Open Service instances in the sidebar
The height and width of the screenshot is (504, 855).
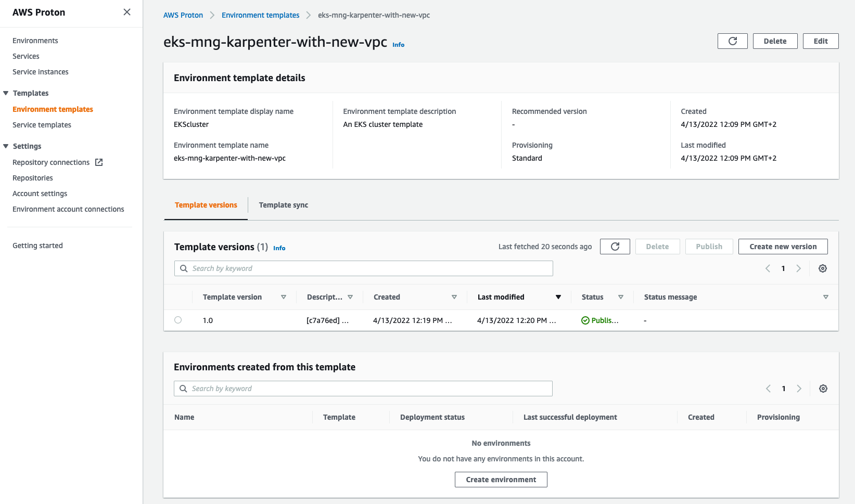coord(41,72)
